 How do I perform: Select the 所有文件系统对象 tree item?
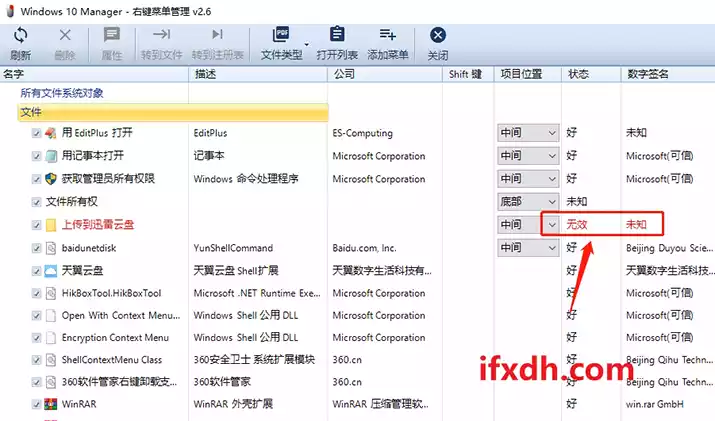tap(62, 93)
